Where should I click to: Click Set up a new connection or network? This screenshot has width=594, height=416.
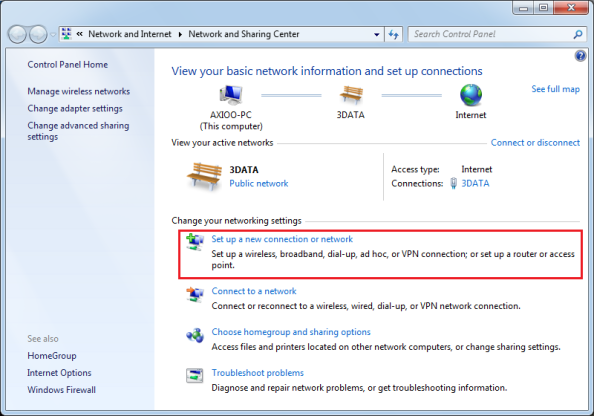(282, 239)
